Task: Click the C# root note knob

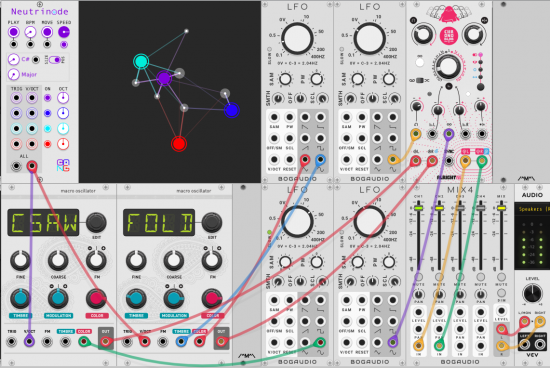Action: click(13, 60)
